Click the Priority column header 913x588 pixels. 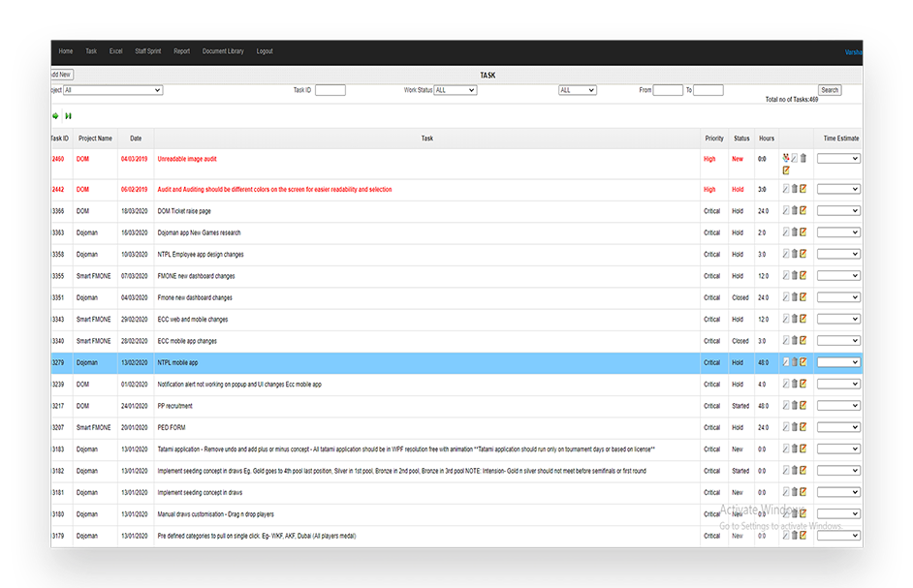pos(714,139)
